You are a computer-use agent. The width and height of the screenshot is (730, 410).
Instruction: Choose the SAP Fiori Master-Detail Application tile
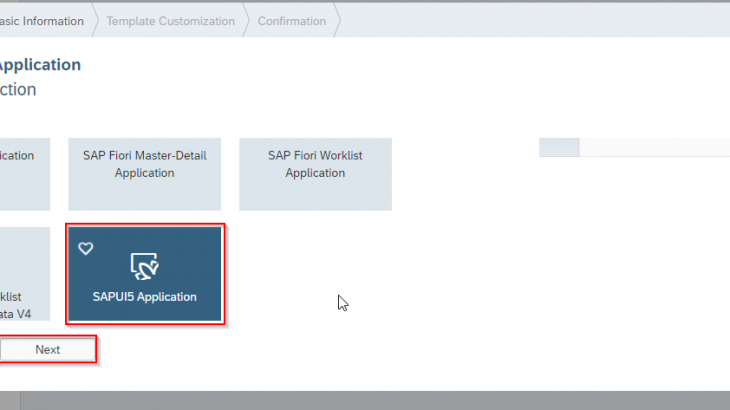tap(145, 174)
